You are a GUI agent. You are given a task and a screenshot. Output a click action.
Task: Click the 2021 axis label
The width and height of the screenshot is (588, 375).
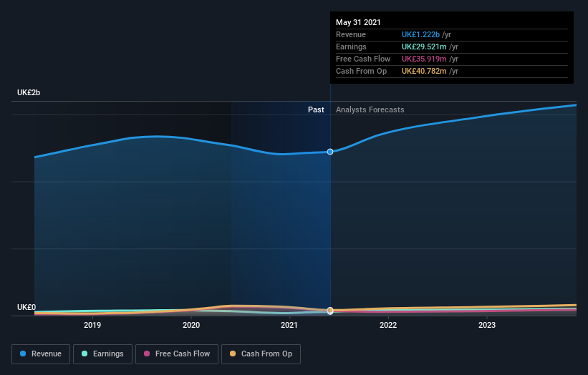click(x=289, y=325)
